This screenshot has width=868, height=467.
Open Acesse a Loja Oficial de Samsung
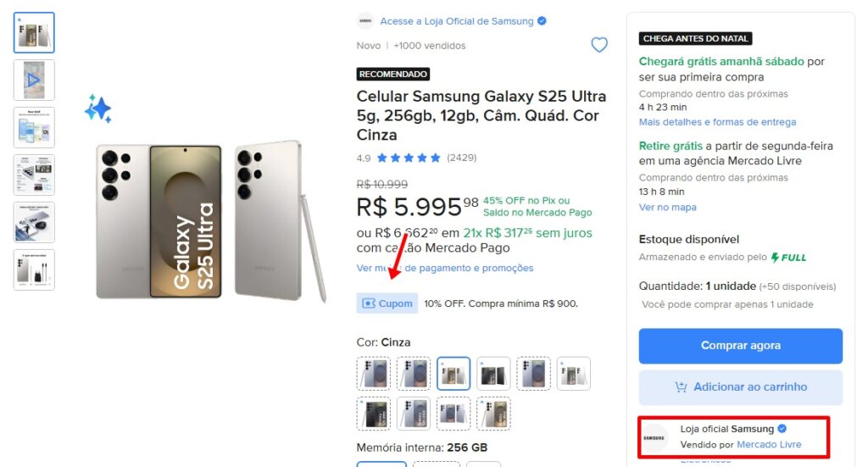click(x=457, y=21)
